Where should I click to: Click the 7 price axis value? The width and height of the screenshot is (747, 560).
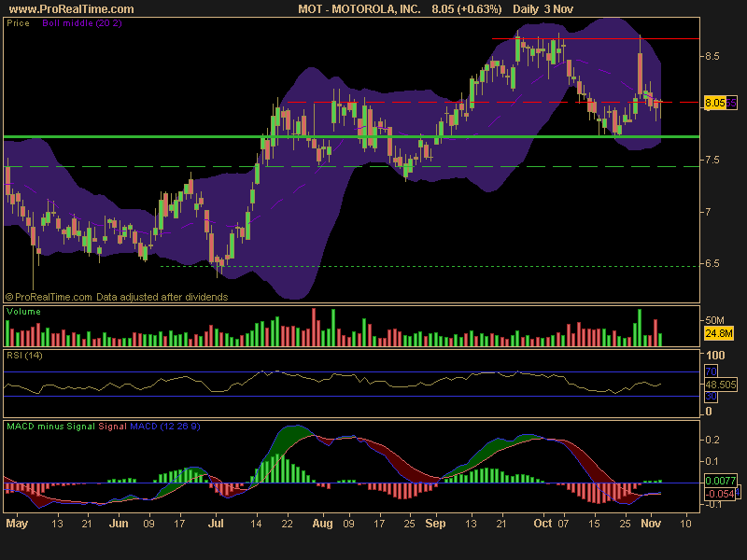pos(708,212)
